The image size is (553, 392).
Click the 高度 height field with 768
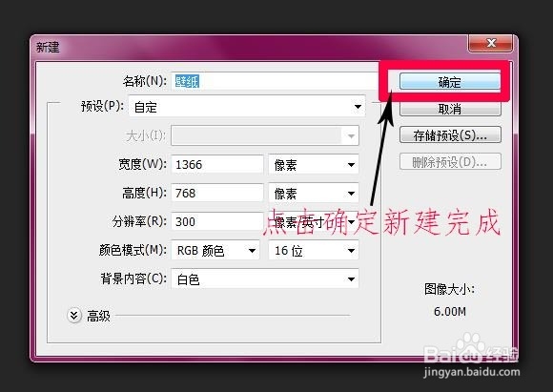(x=217, y=193)
